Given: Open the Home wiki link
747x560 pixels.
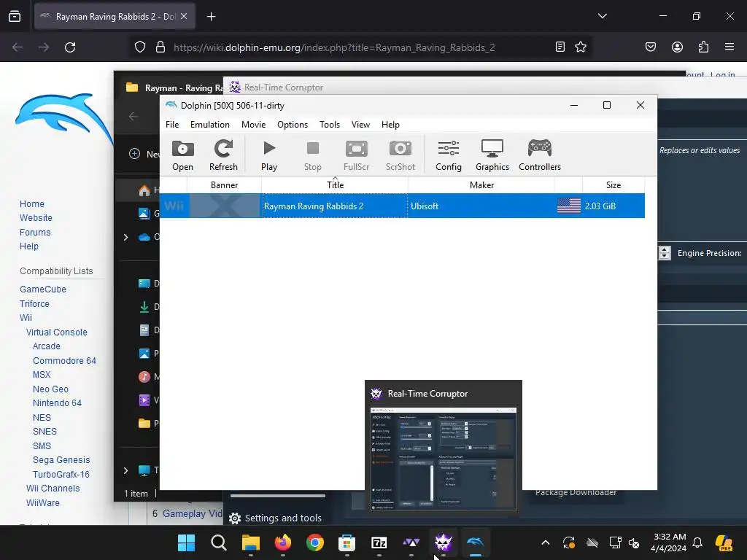Looking at the screenshot, I should [x=32, y=204].
